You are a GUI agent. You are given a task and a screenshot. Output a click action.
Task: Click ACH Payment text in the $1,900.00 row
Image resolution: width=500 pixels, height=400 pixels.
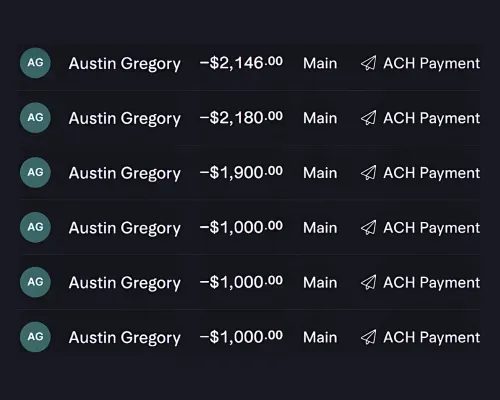coord(432,173)
